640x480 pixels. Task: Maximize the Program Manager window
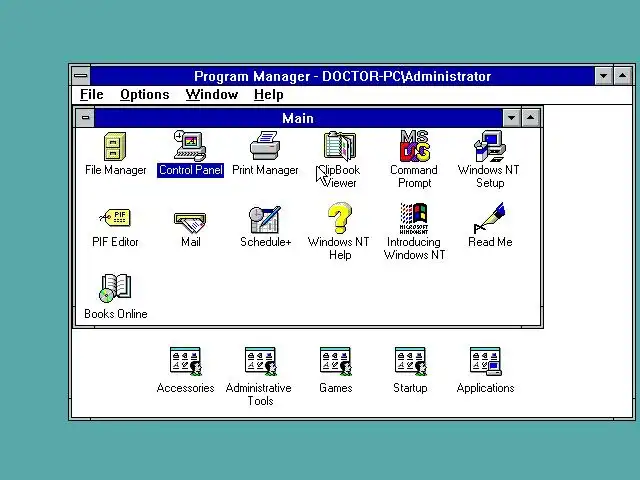(622, 76)
